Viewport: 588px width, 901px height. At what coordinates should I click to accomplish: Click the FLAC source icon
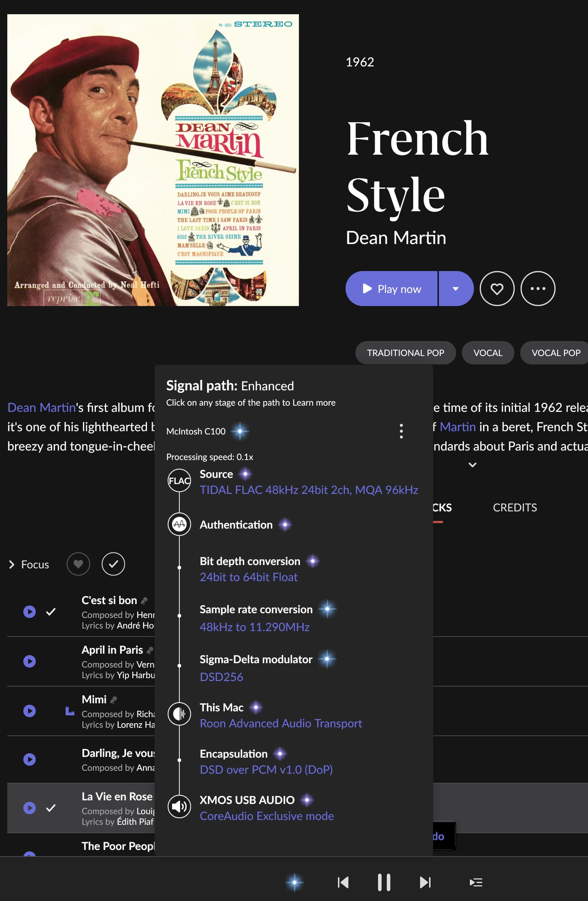click(x=179, y=480)
